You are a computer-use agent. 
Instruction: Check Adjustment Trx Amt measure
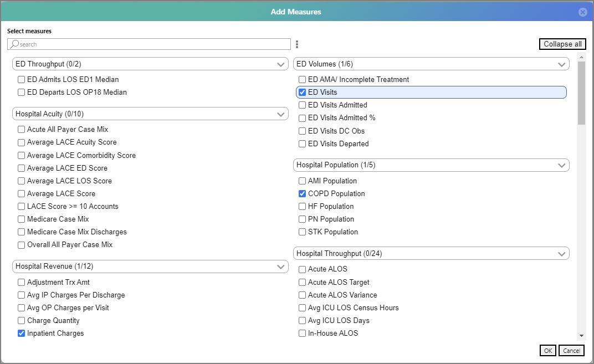tap(22, 283)
